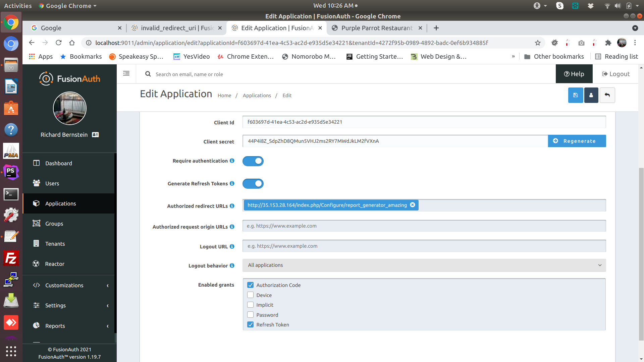Click the manage roles user icon button
Screen dimensions: 644x362
591,95
